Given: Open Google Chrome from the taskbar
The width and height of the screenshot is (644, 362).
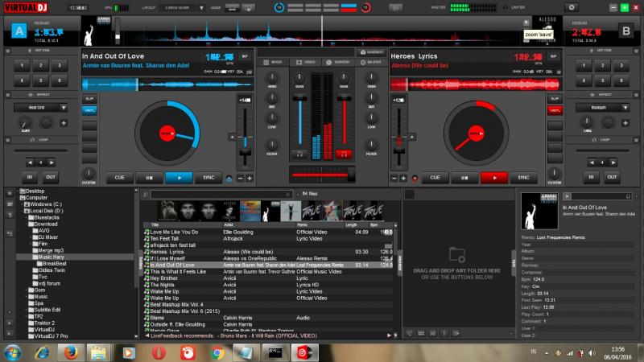Looking at the screenshot, I should coord(217,352).
